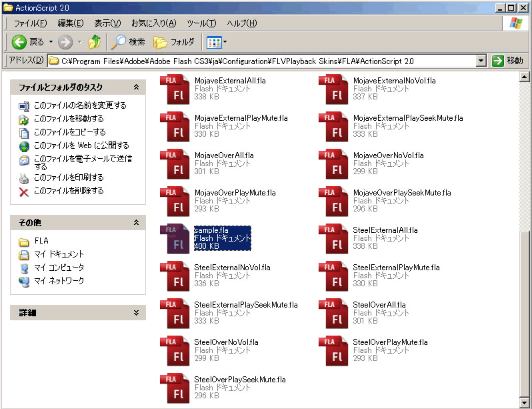This screenshot has height=409, width=532.
Task: Click このファイルを削除する link
Action: [69, 191]
